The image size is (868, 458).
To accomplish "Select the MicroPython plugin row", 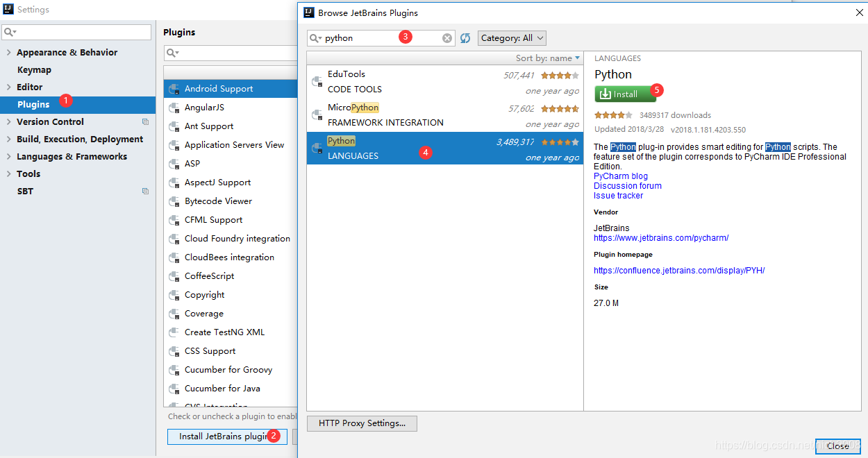I will click(x=445, y=115).
